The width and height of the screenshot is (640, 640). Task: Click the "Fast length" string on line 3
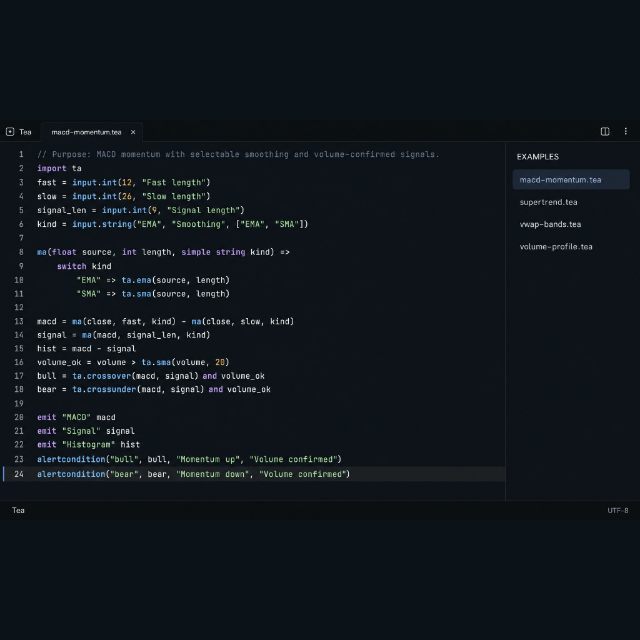pos(173,182)
